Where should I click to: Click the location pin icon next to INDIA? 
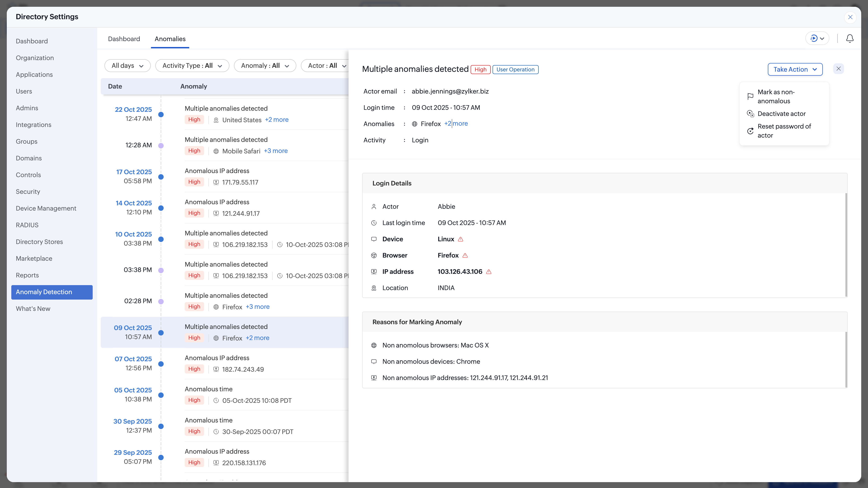coord(374,288)
